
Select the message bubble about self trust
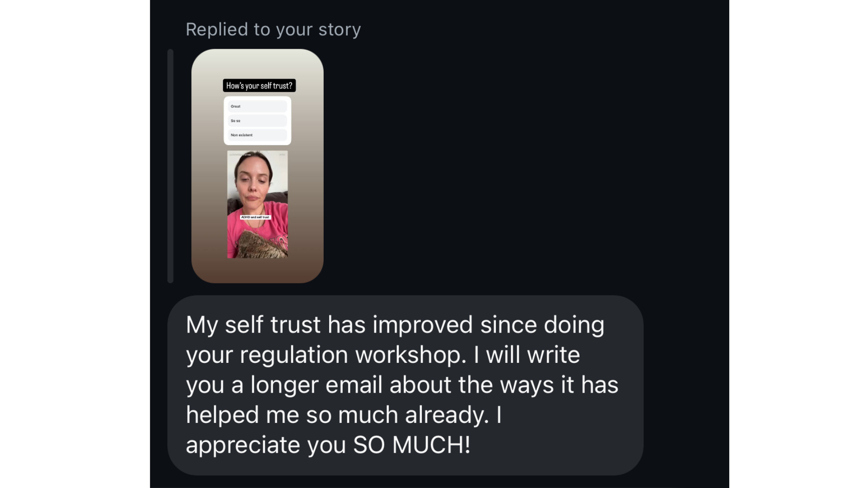pyautogui.click(x=405, y=385)
